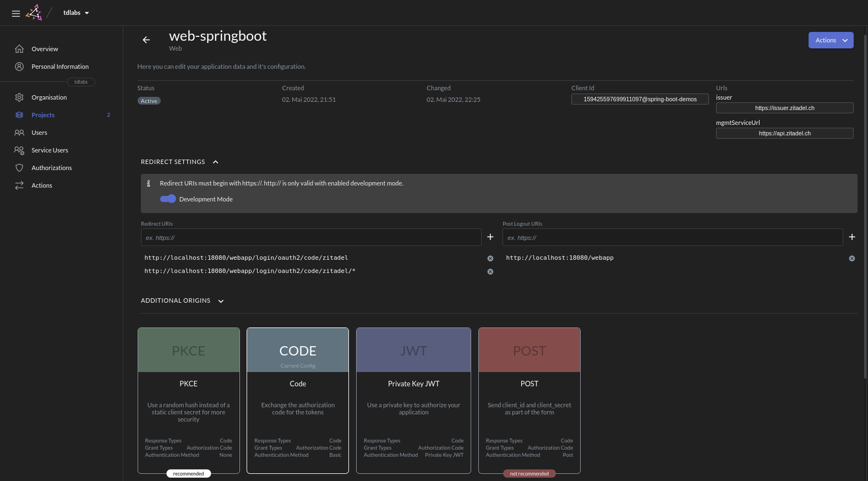This screenshot has width=868, height=481.
Task: Click the Service Users icon
Action: [x=19, y=150]
